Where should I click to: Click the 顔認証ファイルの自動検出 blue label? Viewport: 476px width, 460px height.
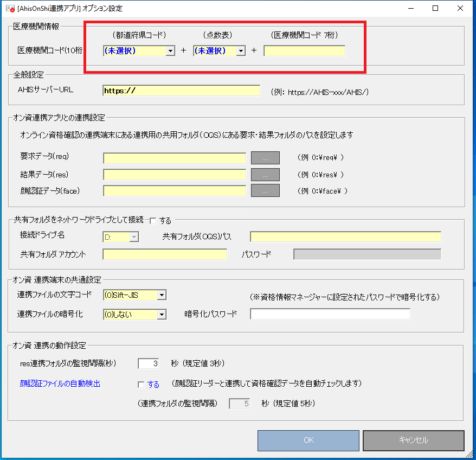[60, 384]
